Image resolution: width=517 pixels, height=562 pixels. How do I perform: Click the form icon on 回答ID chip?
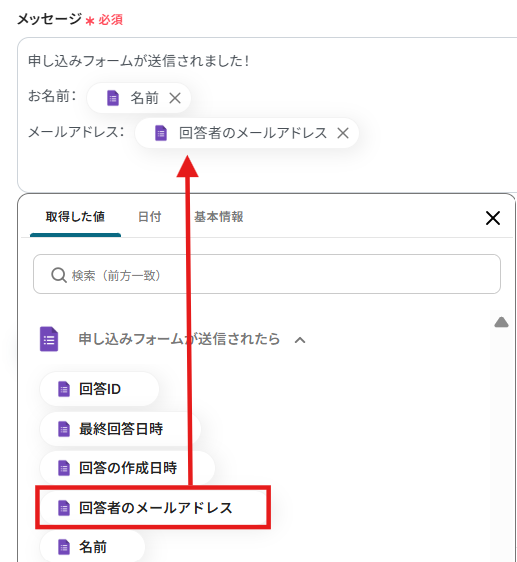(64, 389)
